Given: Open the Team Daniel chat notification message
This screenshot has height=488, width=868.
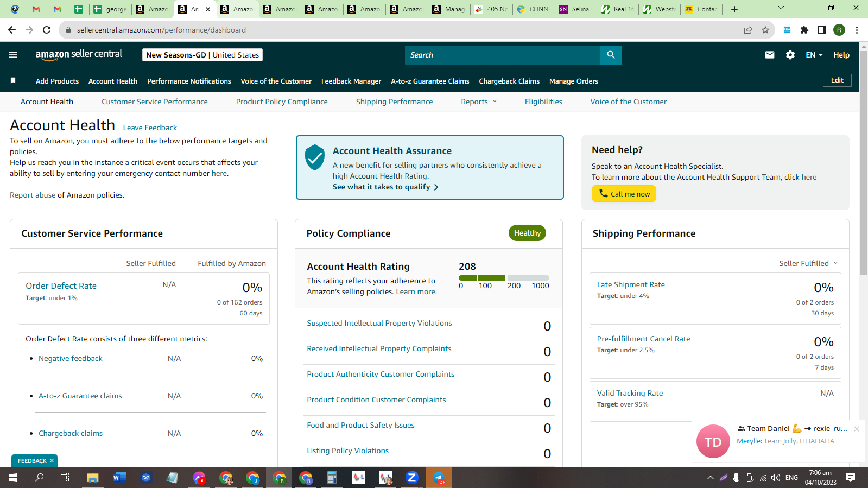Looking at the screenshot, I should [778, 441].
